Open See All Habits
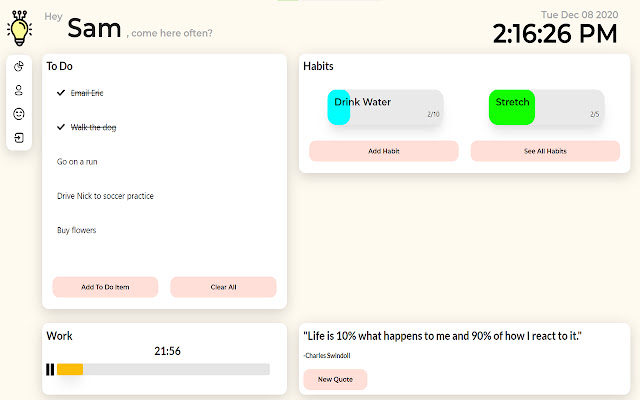640x400 pixels. point(545,151)
